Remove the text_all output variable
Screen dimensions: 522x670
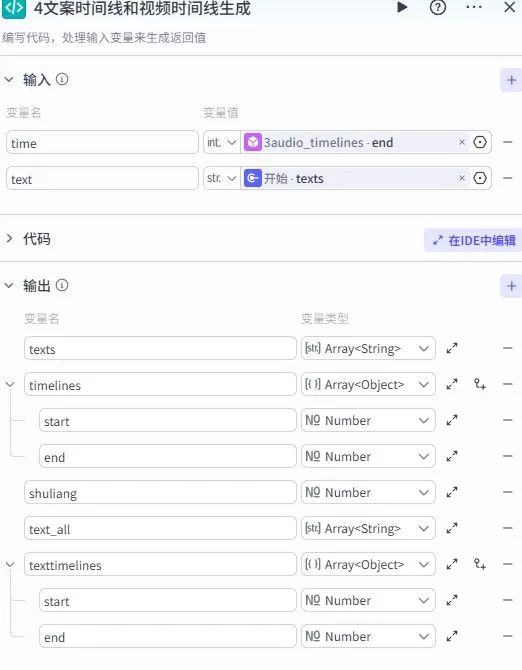[507, 528]
